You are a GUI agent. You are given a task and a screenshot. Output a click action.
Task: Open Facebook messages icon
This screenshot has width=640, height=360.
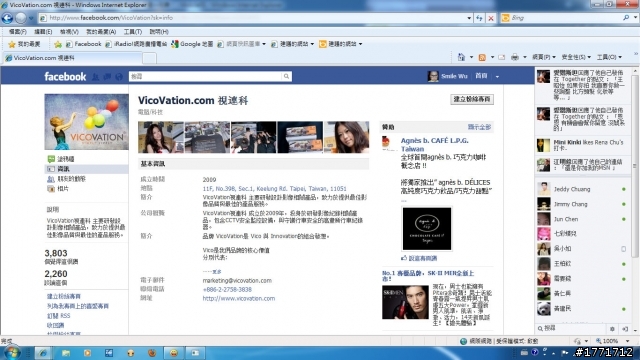[x=107, y=77]
